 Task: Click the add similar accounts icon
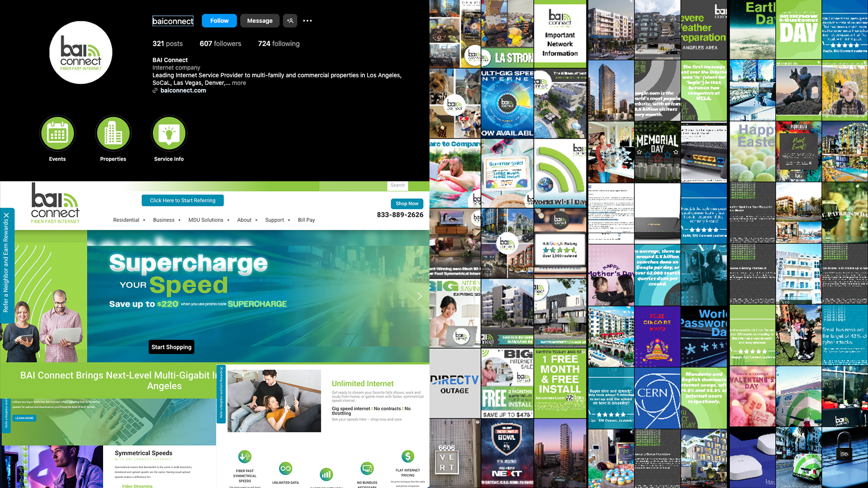point(290,21)
